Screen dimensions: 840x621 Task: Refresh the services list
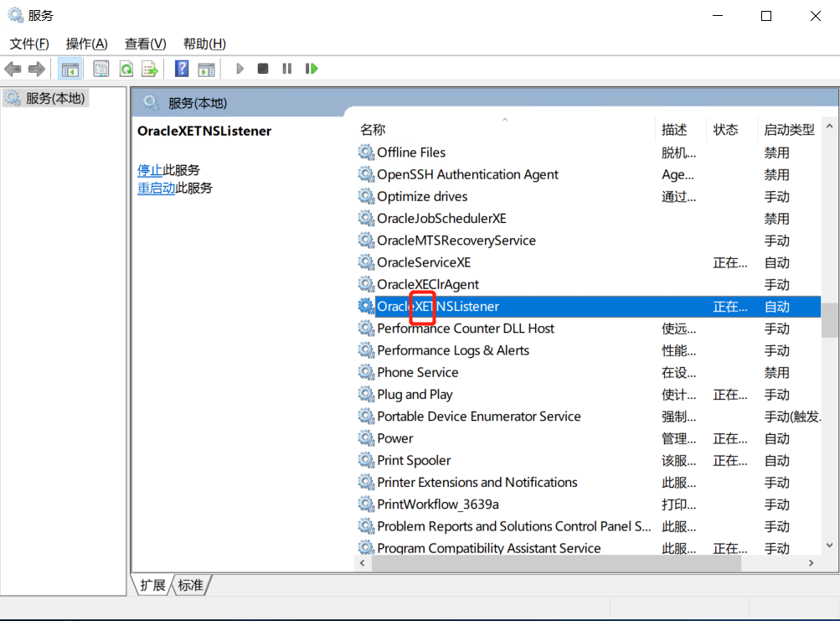click(x=126, y=68)
